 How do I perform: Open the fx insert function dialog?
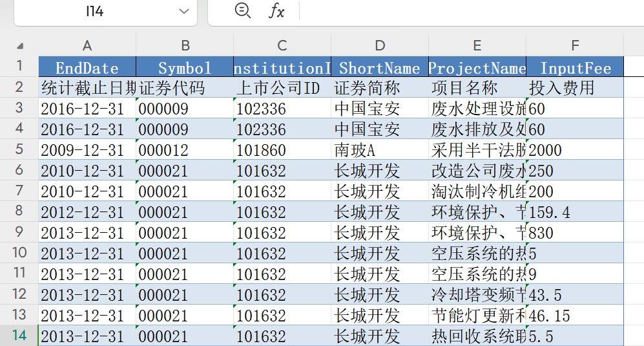coord(276,11)
